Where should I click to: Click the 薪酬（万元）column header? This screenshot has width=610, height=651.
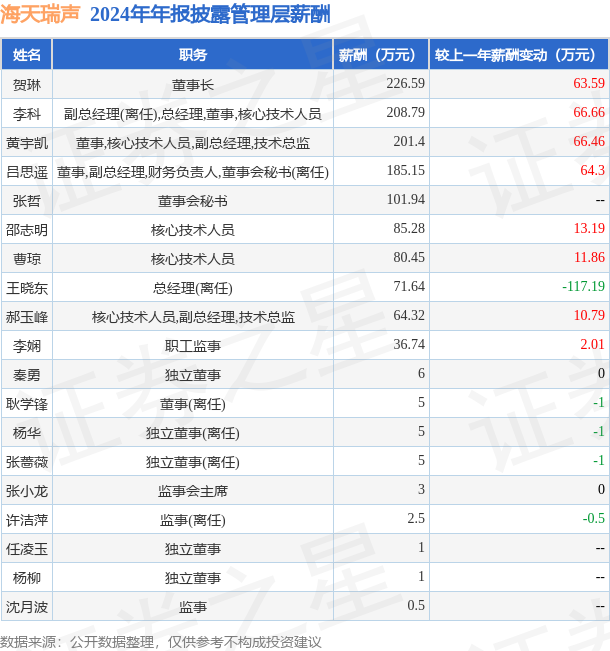(x=381, y=54)
